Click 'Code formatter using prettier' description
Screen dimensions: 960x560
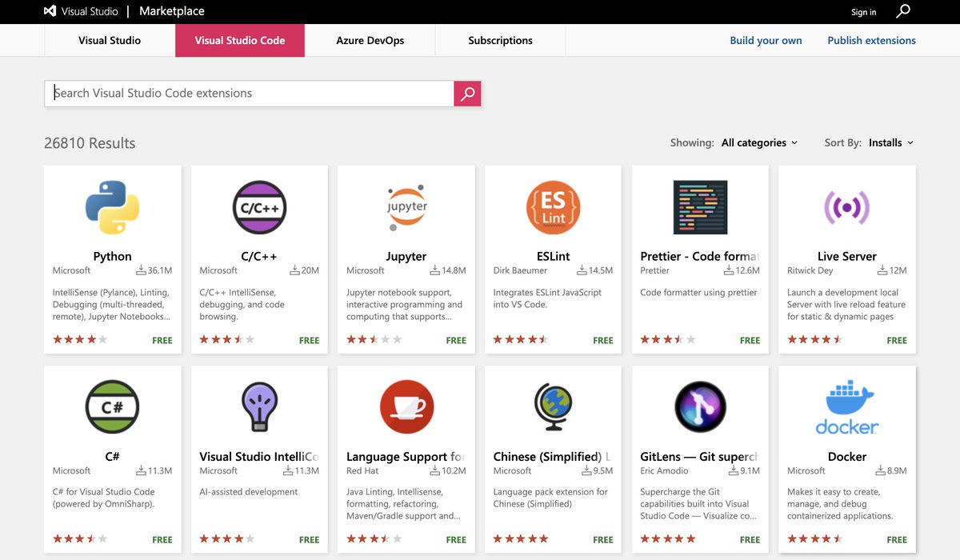point(698,293)
